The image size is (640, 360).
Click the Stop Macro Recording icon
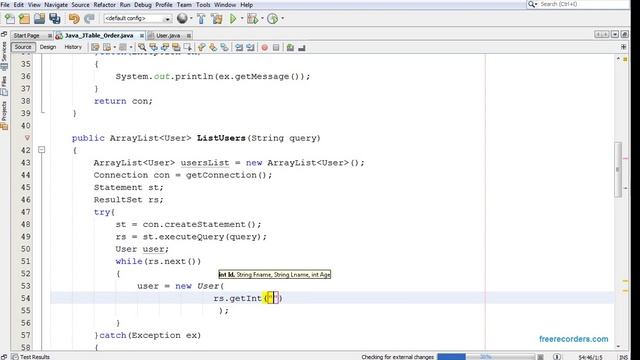click(276, 48)
